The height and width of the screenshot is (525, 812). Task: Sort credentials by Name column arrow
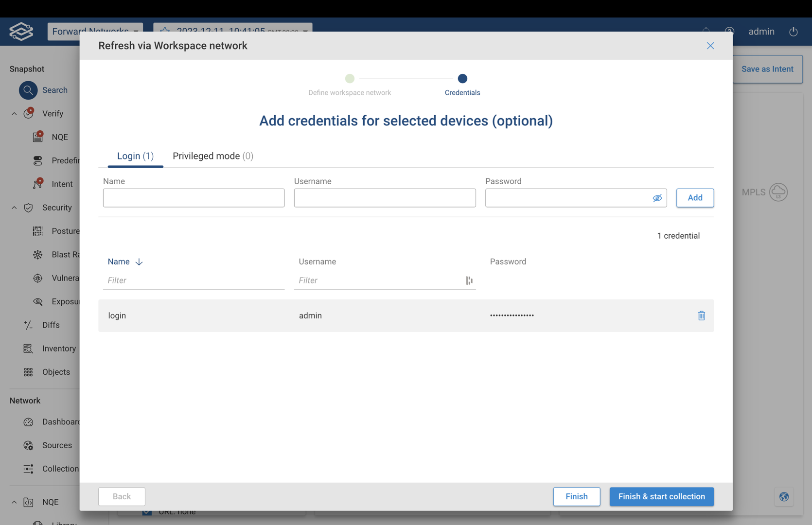pos(139,262)
